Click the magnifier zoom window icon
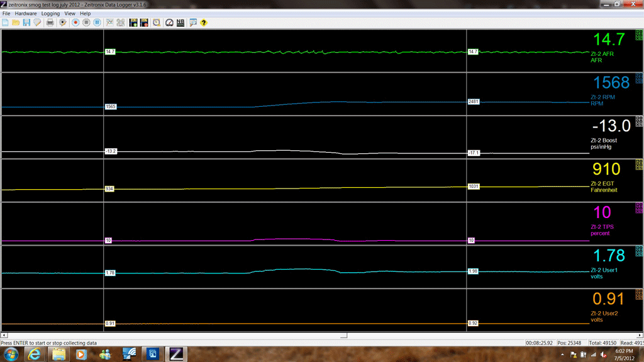This screenshot has height=362, width=644. [193, 23]
